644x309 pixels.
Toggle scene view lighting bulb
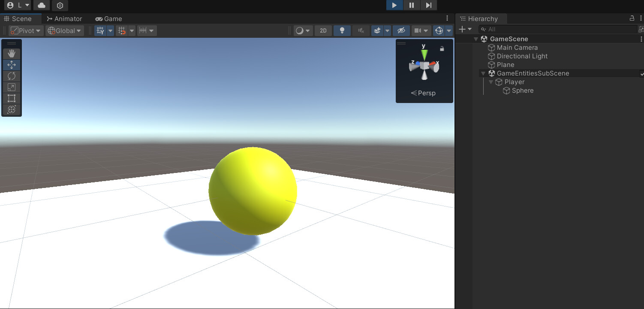coord(342,30)
